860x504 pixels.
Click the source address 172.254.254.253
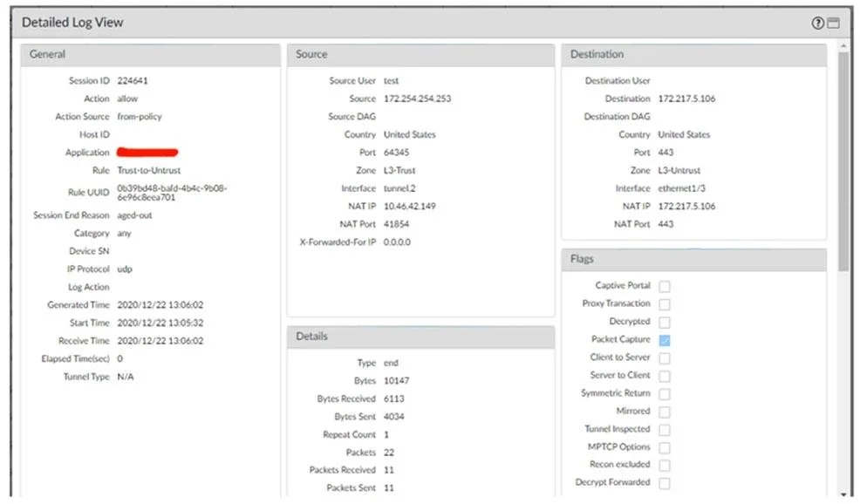point(417,99)
